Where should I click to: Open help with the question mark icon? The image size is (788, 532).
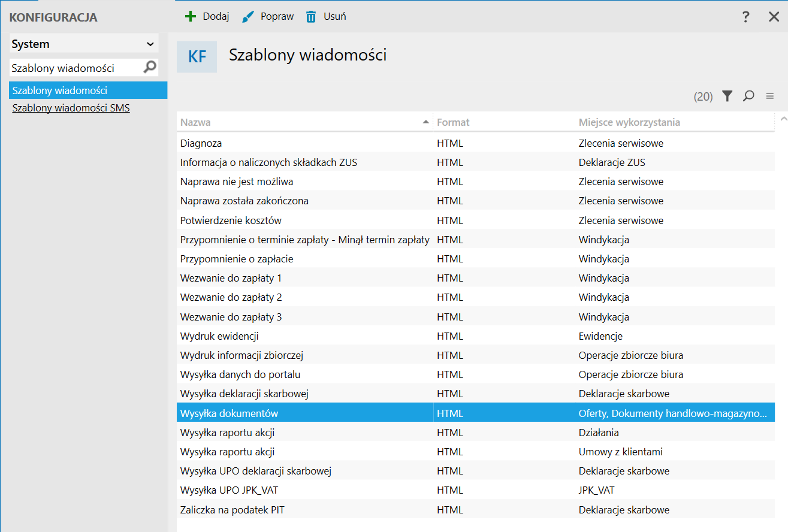tap(745, 17)
